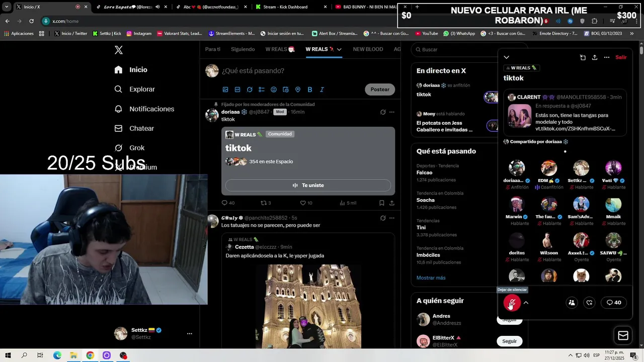Open EDM coanfitrión avatar in Space
The image size is (644, 362).
pyautogui.click(x=549, y=168)
